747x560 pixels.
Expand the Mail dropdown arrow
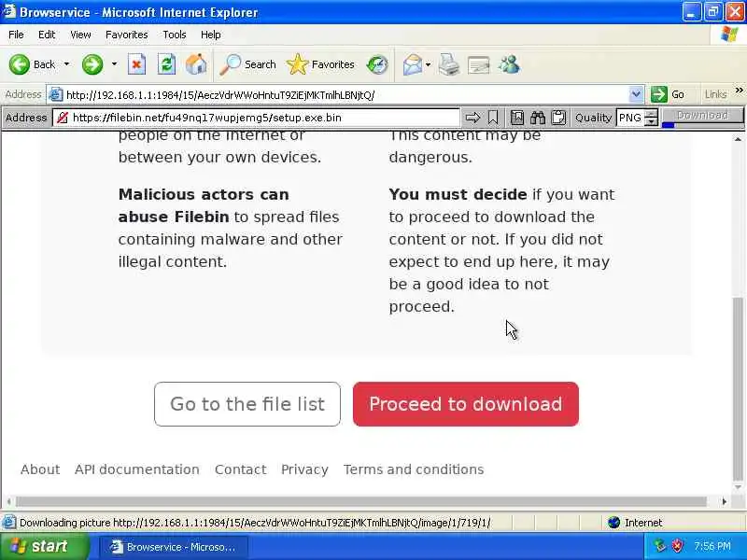click(428, 64)
